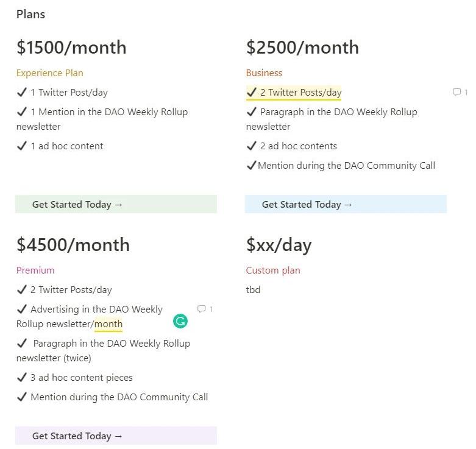Click the $xx/day heading

(279, 245)
